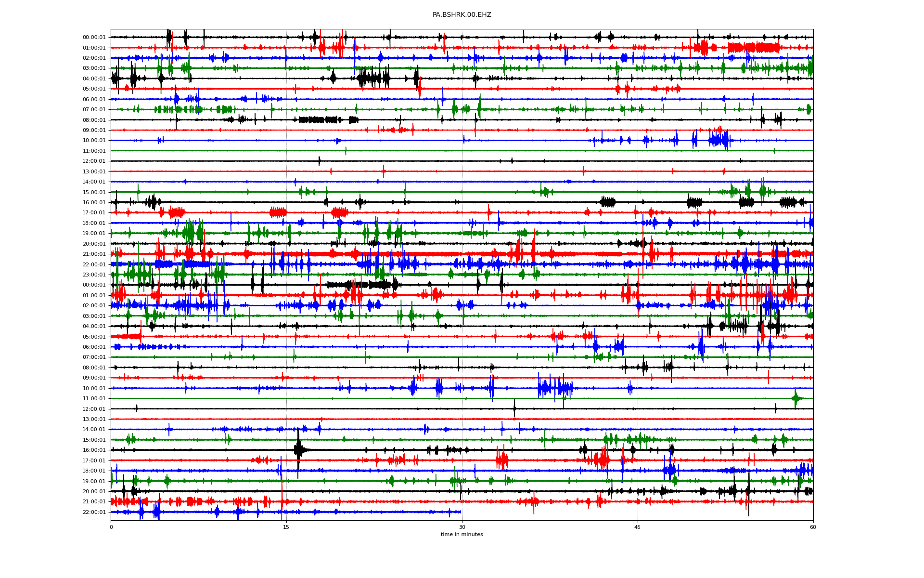This screenshot has width=924, height=578.
Task: Click the upper quiet green 11:00:01 trace label
Action: 94,151
